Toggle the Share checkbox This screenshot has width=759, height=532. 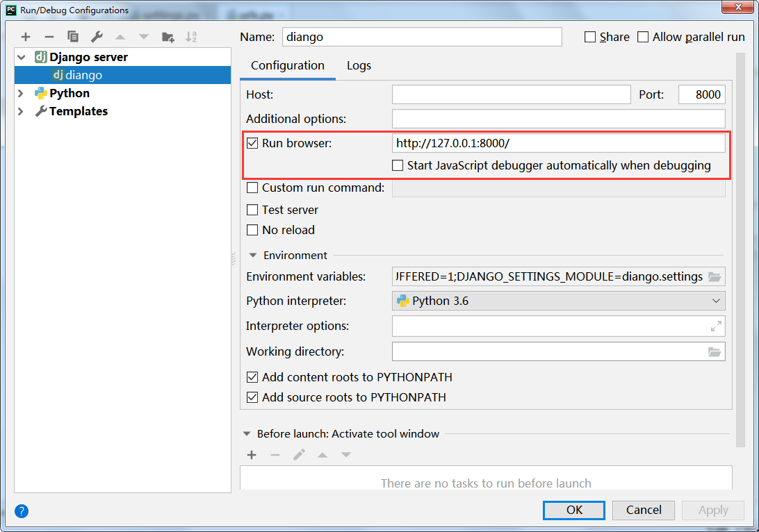click(589, 37)
